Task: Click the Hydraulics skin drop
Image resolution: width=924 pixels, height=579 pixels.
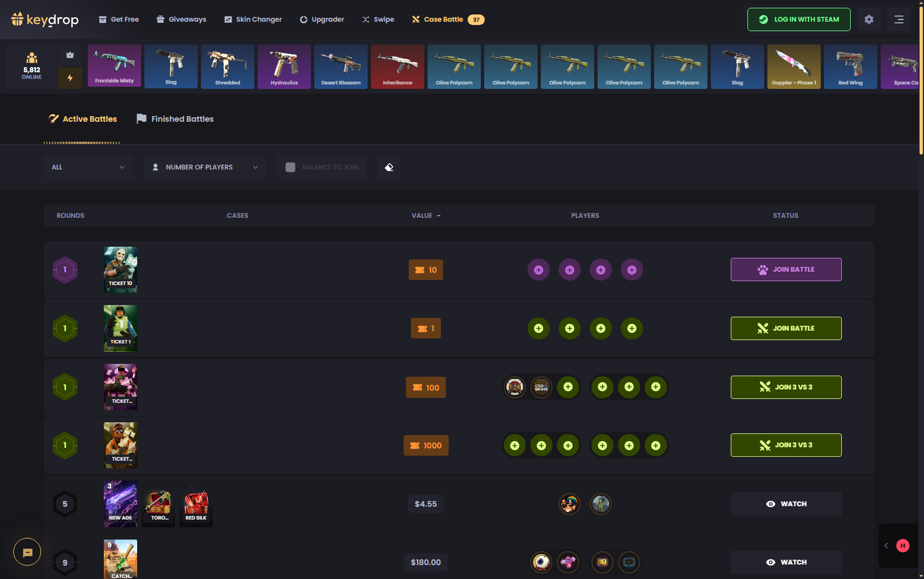Action: 284,67
